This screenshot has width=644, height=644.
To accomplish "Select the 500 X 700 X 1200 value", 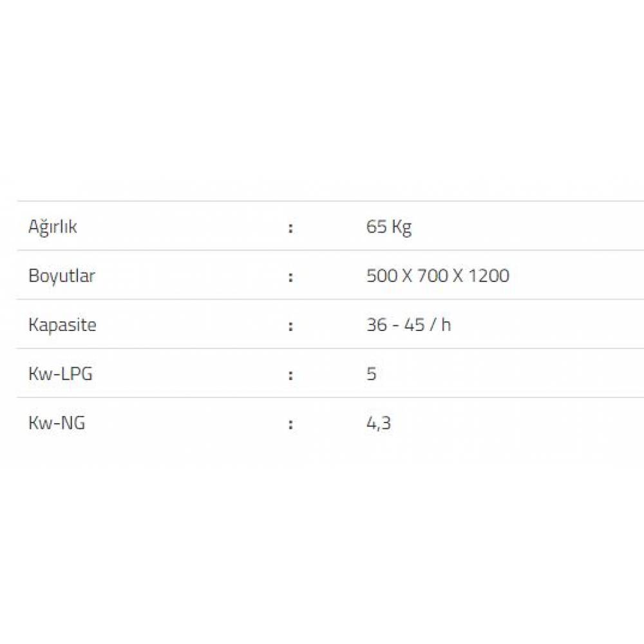I will coord(437,276).
